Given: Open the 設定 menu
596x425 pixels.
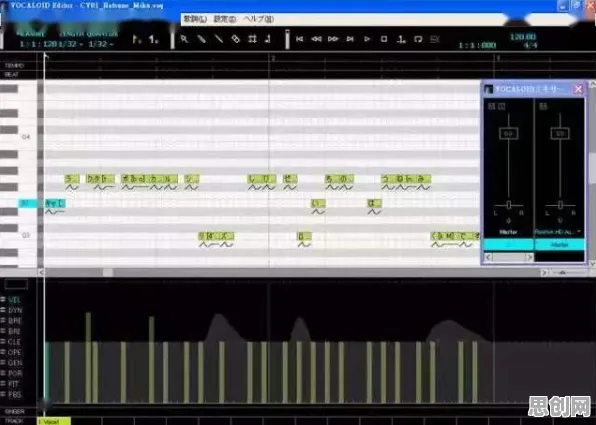Looking at the screenshot, I should coord(224,19).
